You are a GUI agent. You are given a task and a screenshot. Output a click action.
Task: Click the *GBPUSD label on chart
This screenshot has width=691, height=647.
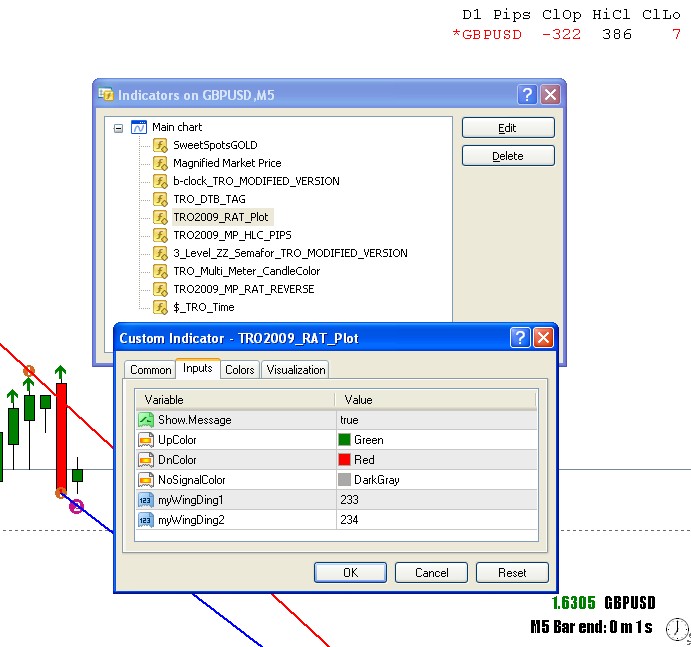point(487,34)
